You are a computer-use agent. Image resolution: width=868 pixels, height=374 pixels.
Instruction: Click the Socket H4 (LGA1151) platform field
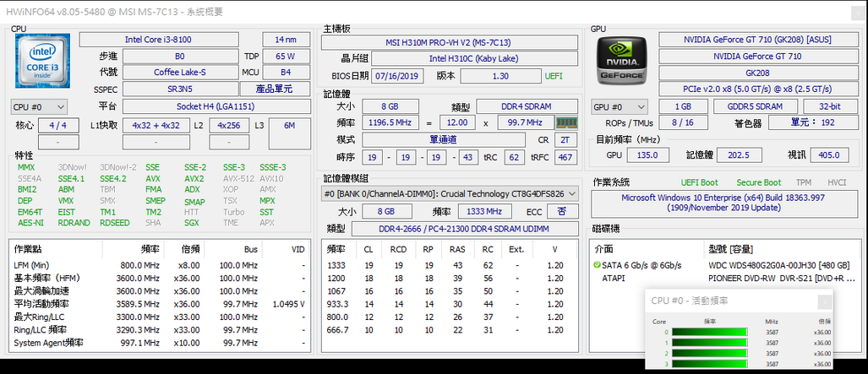pyautogui.click(x=216, y=106)
